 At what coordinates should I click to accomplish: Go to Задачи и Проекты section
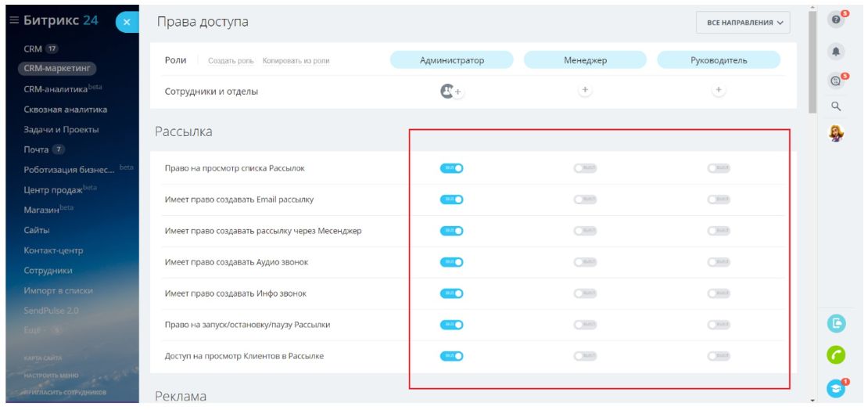point(61,130)
